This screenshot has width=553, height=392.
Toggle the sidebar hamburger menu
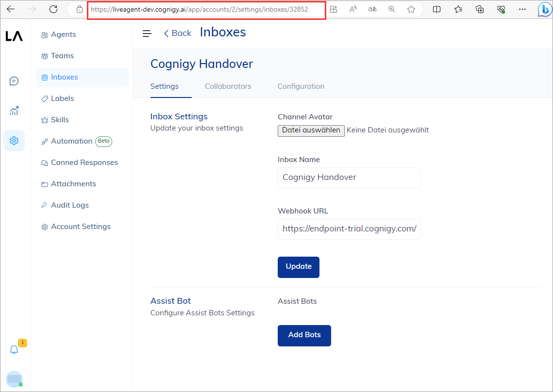coord(147,33)
